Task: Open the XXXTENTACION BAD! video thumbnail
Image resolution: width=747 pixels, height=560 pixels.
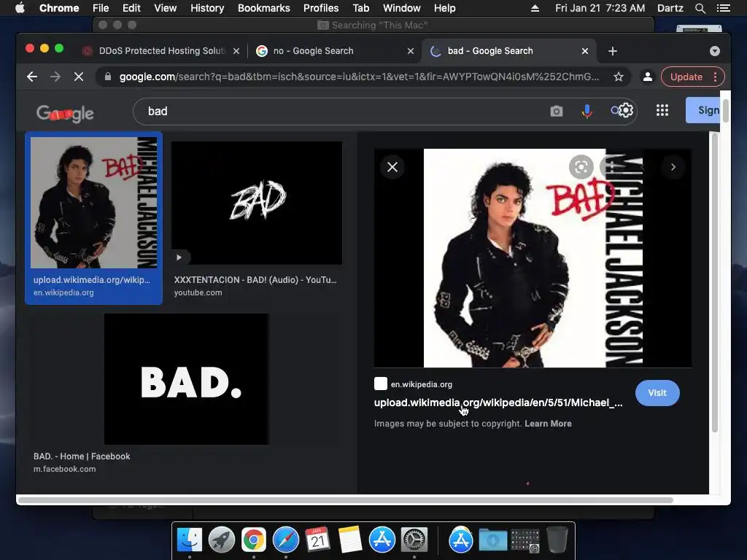Action: tap(257, 203)
